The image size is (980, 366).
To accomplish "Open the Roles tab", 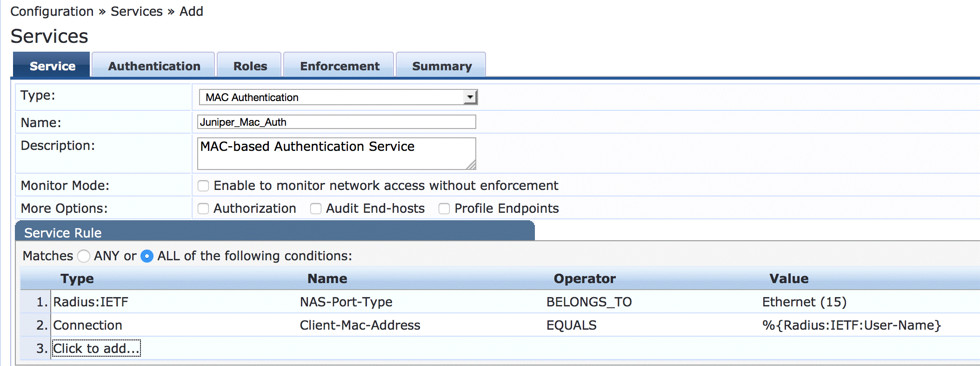I will [x=250, y=66].
